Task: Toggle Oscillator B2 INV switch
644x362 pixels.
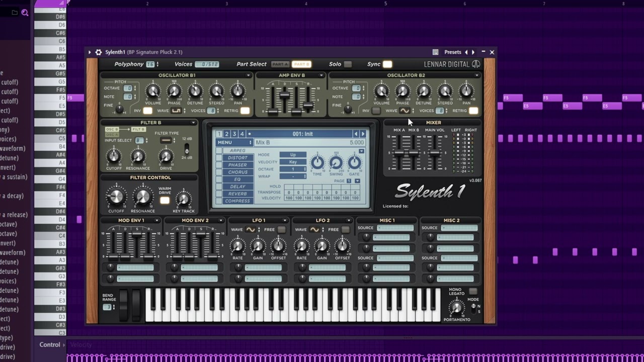Action: (x=376, y=111)
